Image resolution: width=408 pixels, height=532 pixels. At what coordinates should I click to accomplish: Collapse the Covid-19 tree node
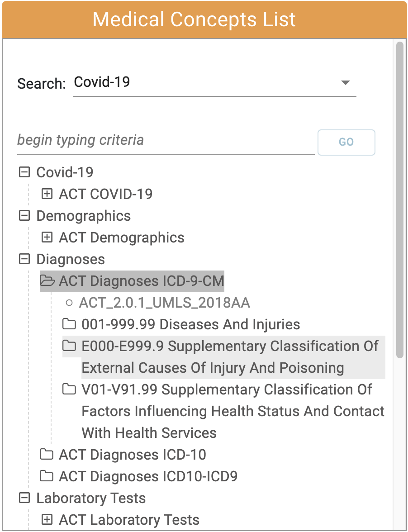(x=24, y=172)
